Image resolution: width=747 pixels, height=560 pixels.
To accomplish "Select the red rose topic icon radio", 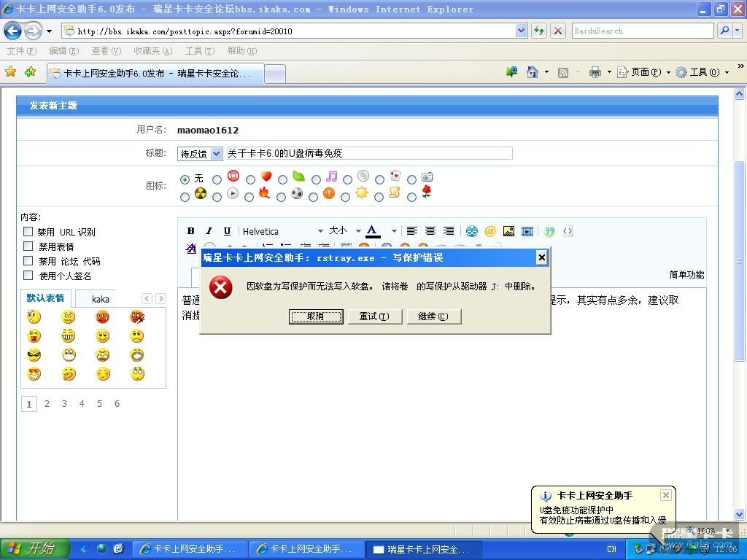I will [x=411, y=197].
